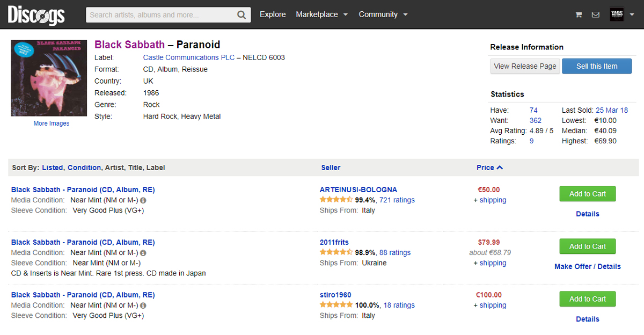This screenshot has height=335, width=644.
Task: Open Details for stiro1960 listing
Action: pyautogui.click(x=588, y=319)
